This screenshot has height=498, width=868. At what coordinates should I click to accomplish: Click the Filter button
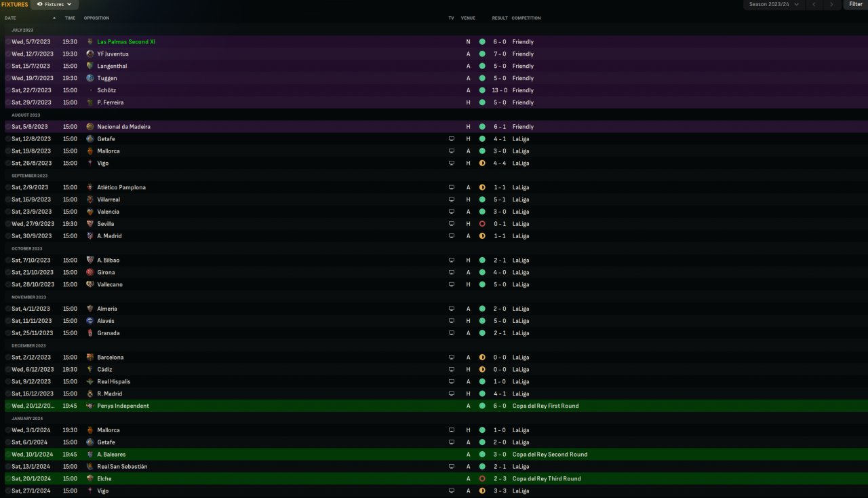point(856,5)
